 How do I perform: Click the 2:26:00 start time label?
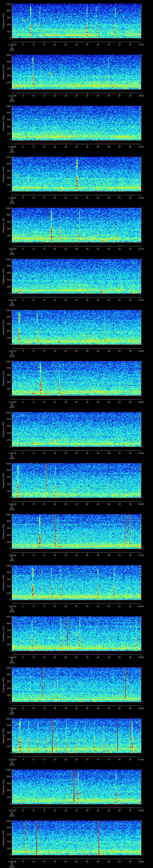click(12, 555)
